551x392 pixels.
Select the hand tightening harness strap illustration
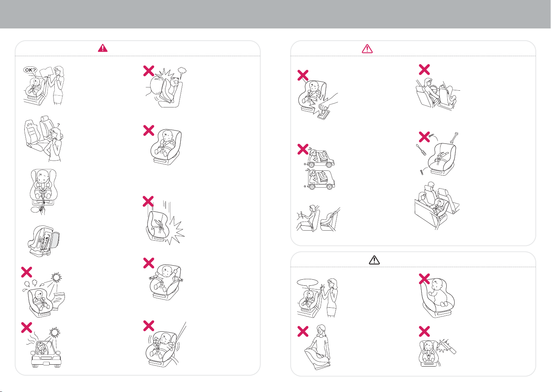(44, 192)
